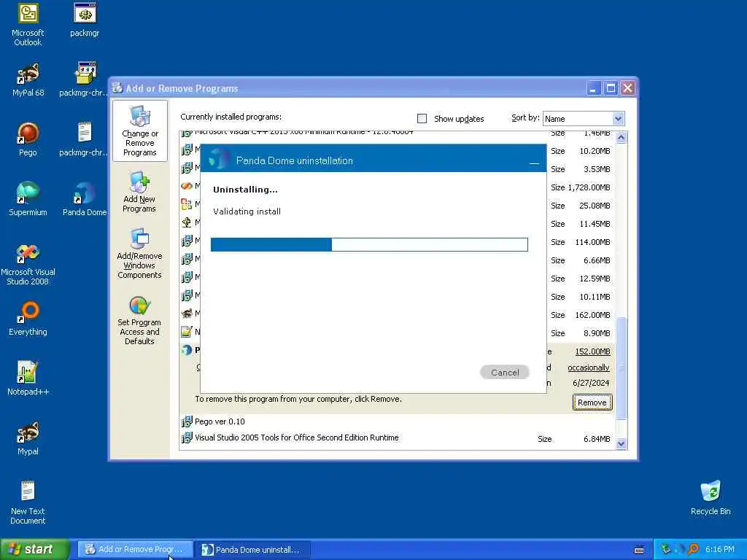Click the occasionally usage link

[x=589, y=367]
